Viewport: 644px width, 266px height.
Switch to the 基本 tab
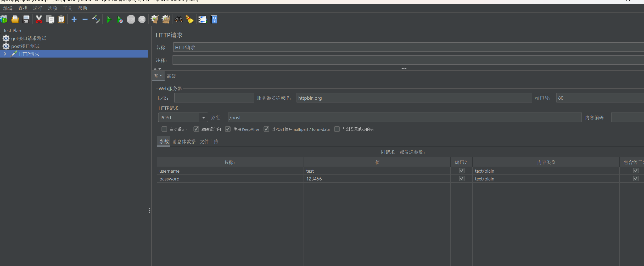(x=158, y=76)
